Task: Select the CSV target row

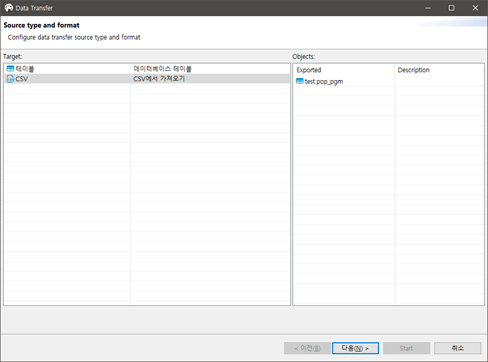Action: pos(147,79)
